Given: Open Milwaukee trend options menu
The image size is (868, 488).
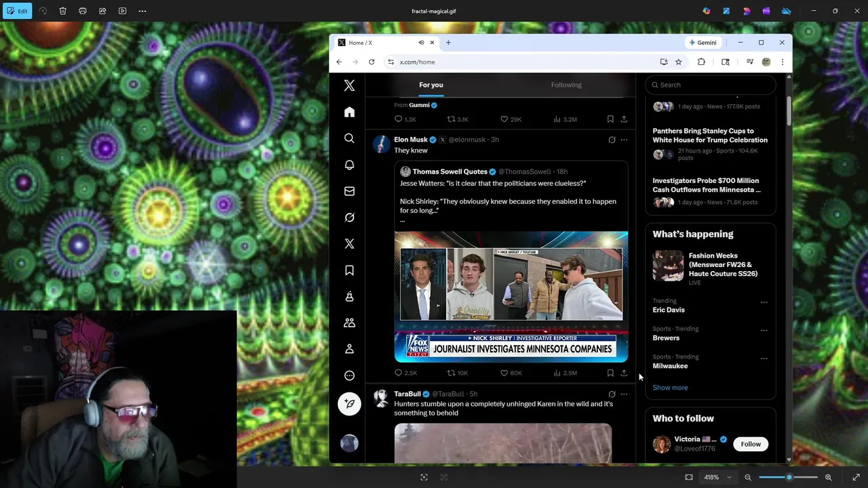Looking at the screenshot, I should 764,359.
